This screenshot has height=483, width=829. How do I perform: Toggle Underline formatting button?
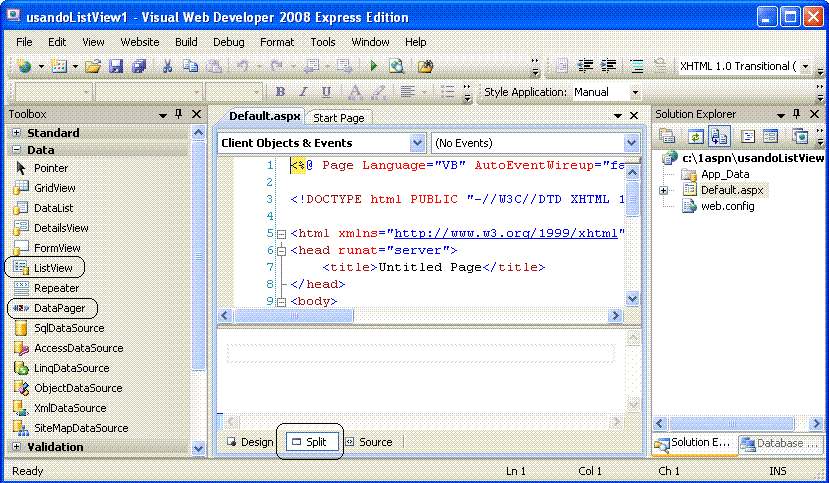point(326,92)
